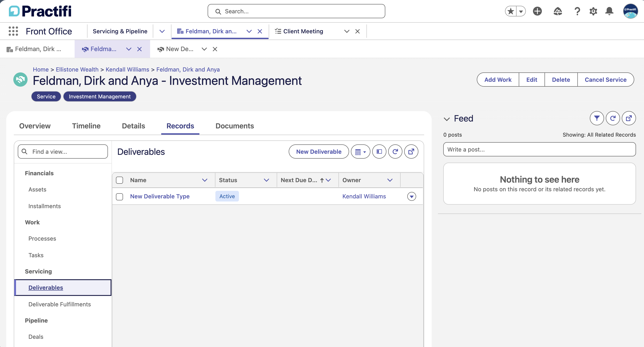Image resolution: width=644 pixels, height=347 pixels.
Task: Switch to the Client Meeting workspace tab
Action: coord(303,31)
